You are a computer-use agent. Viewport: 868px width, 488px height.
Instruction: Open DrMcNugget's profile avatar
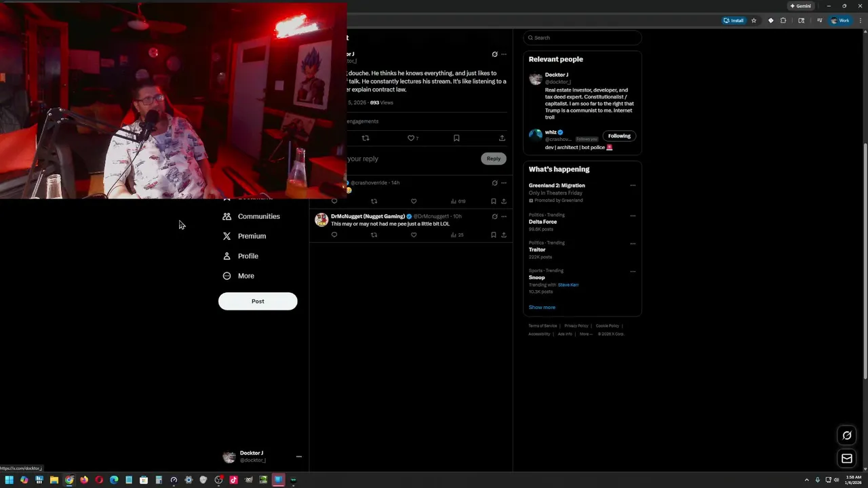tap(321, 220)
